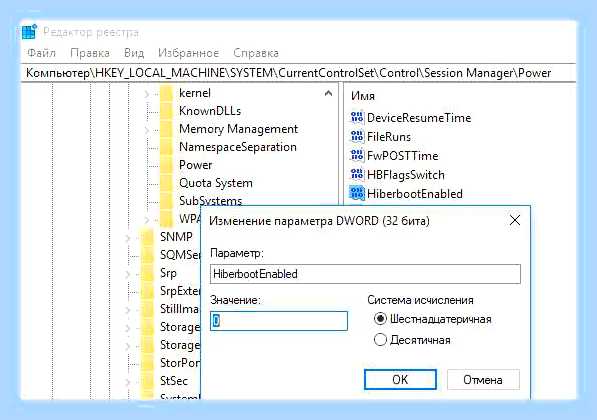Expand the SNMP tree node

click(x=128, y=238)
